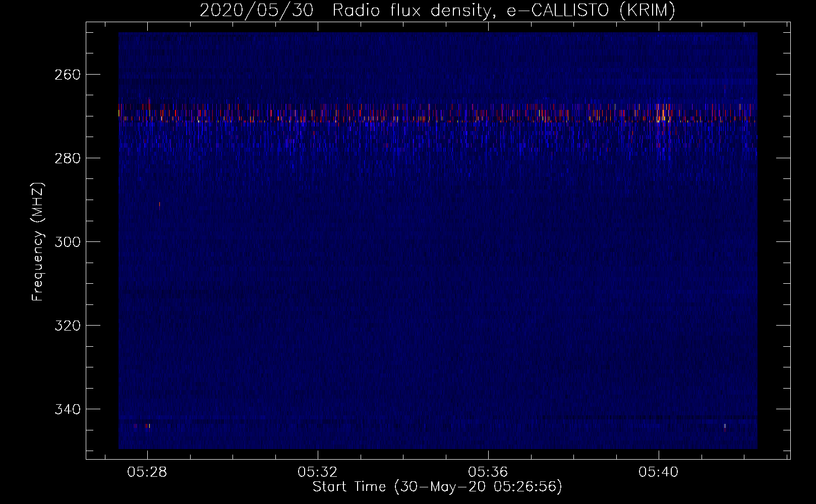816x504 pixels.
Task: Click the 05:40 time tick label
Action: tap(659, 472)
